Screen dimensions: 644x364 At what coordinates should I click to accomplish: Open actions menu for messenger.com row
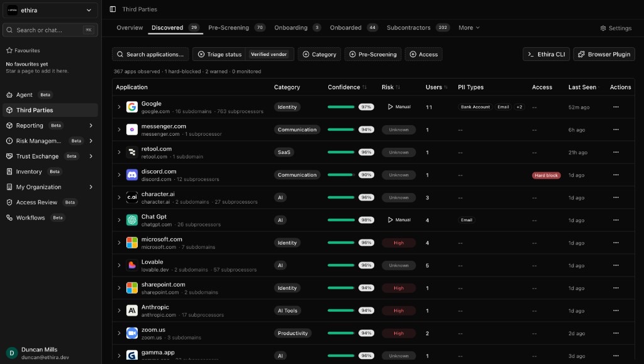(616, 130)
